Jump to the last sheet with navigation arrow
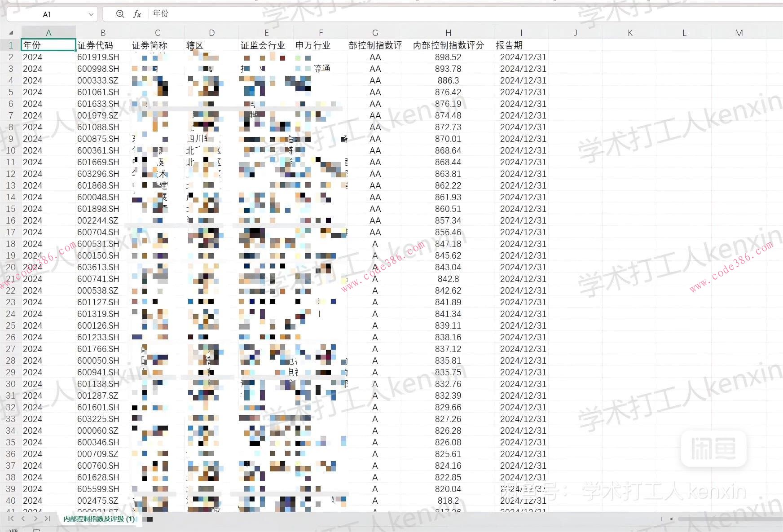The width and height of the screenshot is (783, 532). tap(47, 519)
